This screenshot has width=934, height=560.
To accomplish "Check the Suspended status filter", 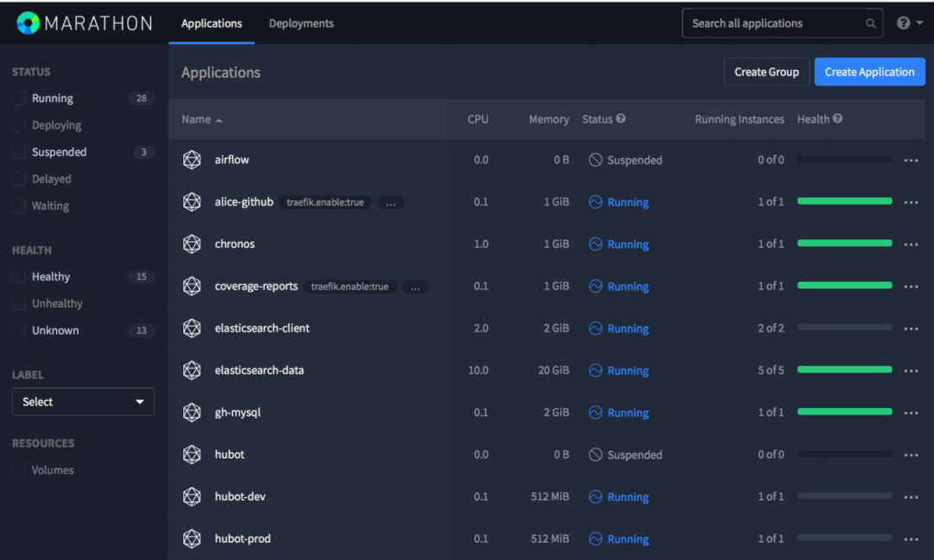I will tap(19, 152).
